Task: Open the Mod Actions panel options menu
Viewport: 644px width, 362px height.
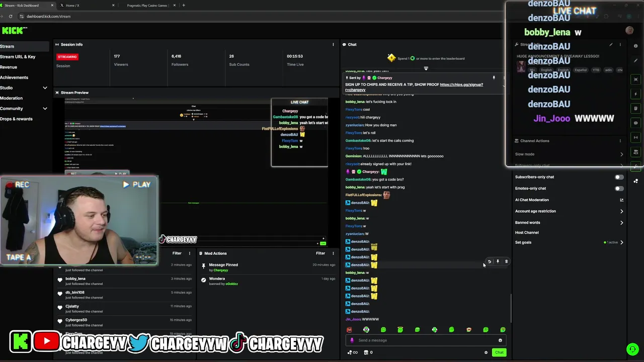Action: click(x=333, y=253)
